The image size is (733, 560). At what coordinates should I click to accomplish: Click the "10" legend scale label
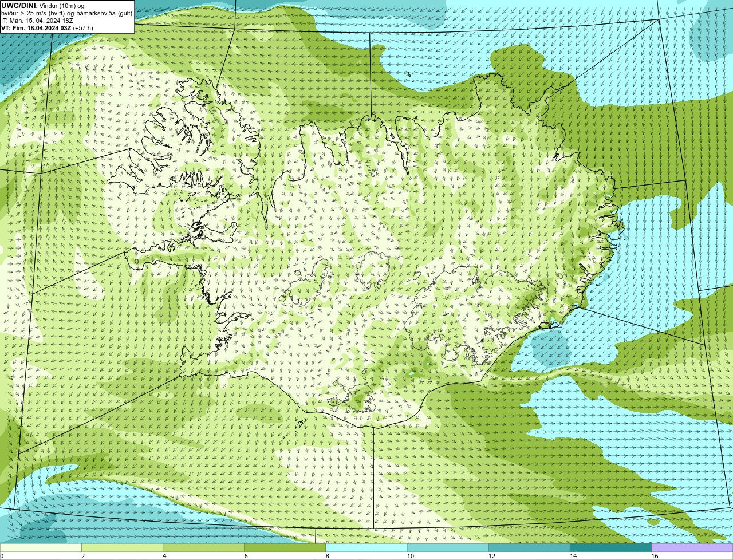click(x=411, y=556)
